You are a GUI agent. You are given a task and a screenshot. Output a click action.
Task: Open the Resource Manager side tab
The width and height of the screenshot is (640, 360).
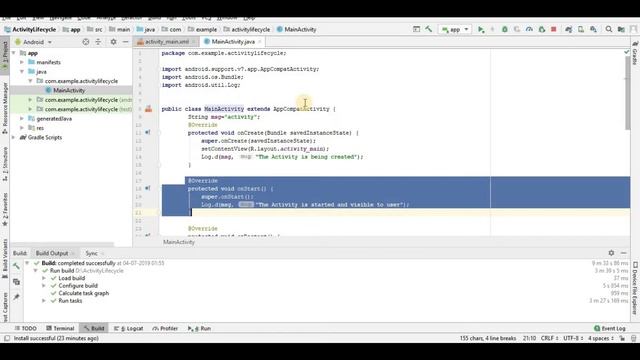pos(5,108)
